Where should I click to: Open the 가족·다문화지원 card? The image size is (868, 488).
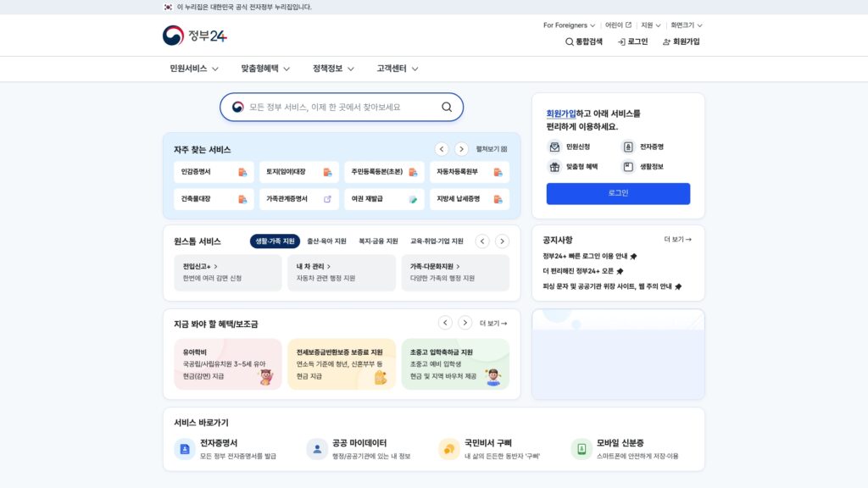(455, 272)
